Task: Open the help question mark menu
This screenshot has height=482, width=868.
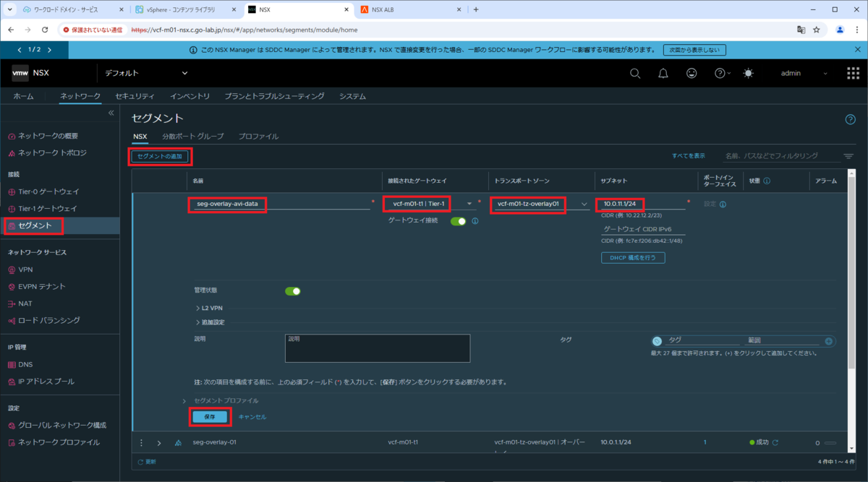Action: [723, 73]
